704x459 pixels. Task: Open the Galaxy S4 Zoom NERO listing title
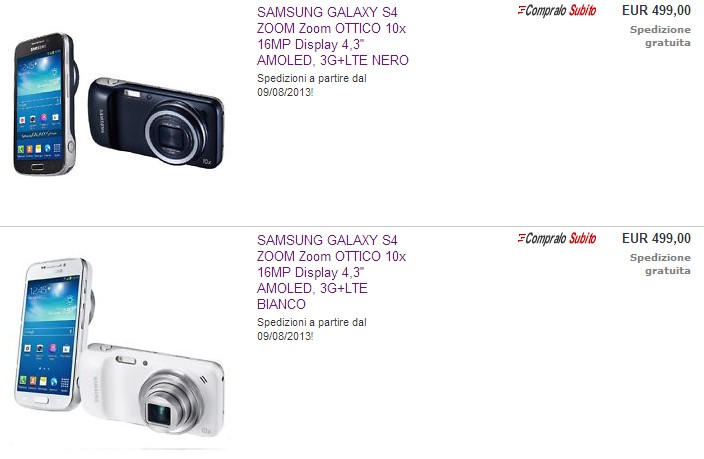333,36
